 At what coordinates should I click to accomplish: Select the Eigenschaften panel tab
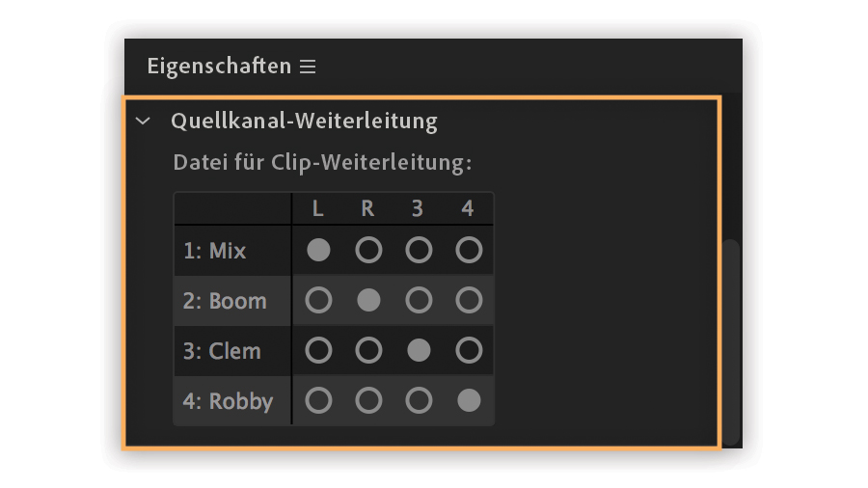tap(219, 67)
